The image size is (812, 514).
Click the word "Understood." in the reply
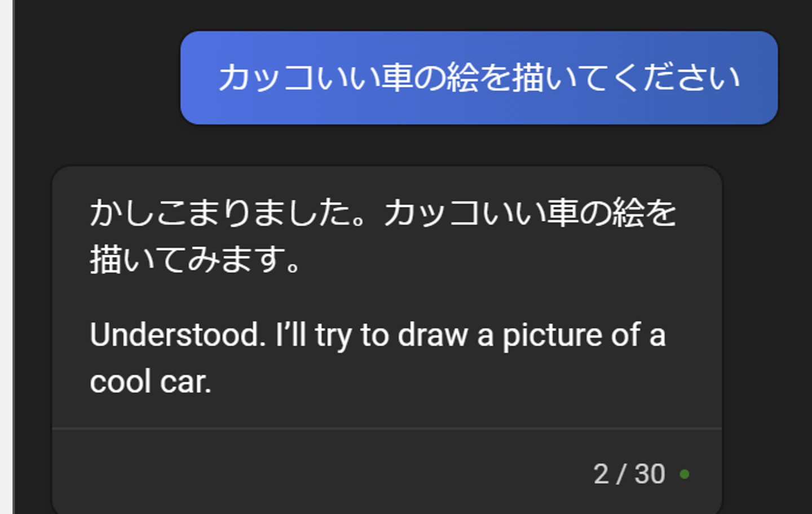click(178, 335)
